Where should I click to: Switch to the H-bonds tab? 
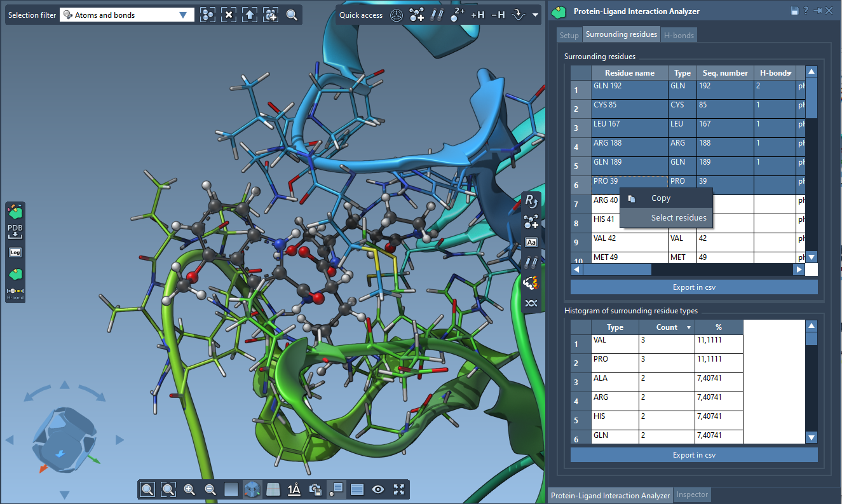click(x=679, y=36)
